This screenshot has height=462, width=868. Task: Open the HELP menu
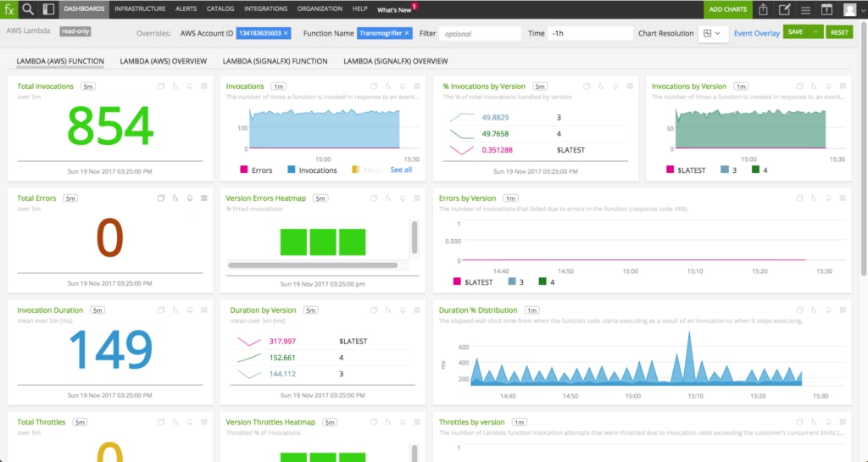pos(359,8)
